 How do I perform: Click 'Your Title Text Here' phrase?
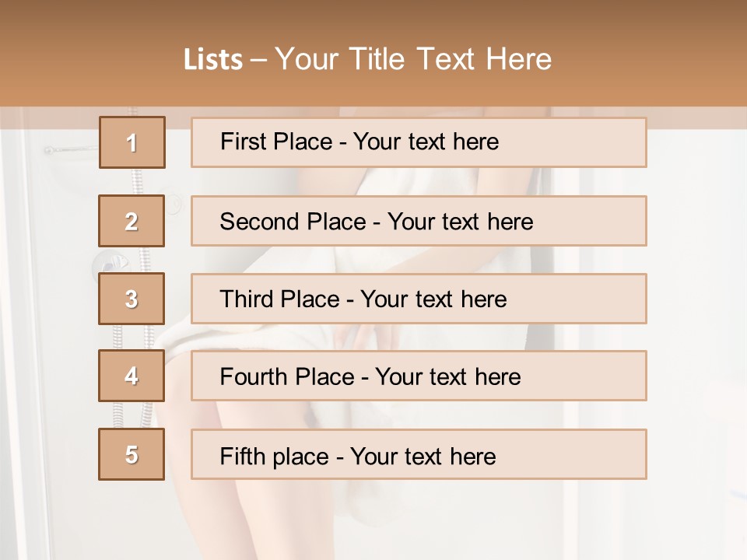(x=413, y=59)
